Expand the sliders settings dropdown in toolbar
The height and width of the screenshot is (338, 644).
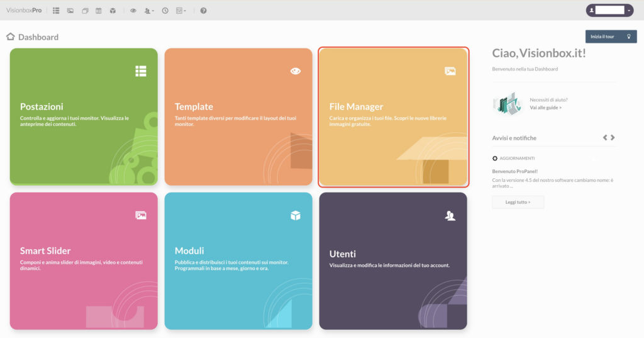pyautogui.click(x=181, y=11)
